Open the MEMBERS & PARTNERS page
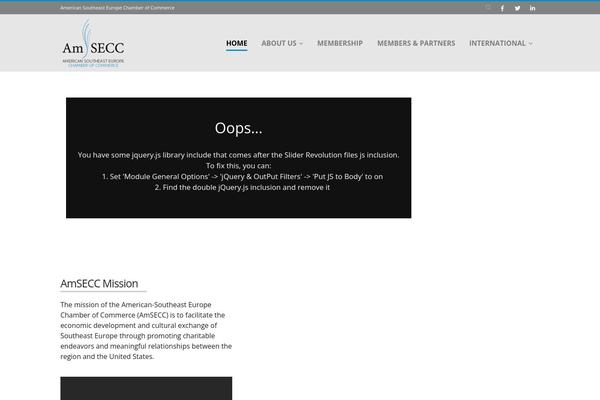The image size is (600, 400). (416, 43)
